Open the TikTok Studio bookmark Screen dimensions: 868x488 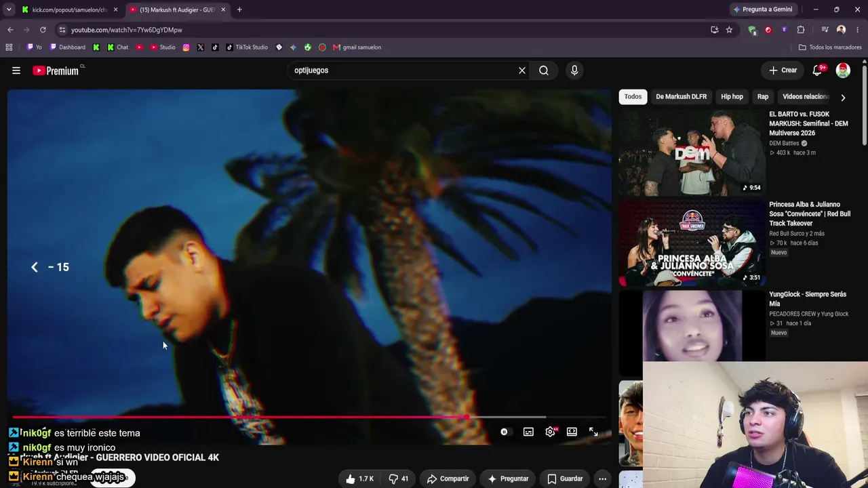[247, 47]
